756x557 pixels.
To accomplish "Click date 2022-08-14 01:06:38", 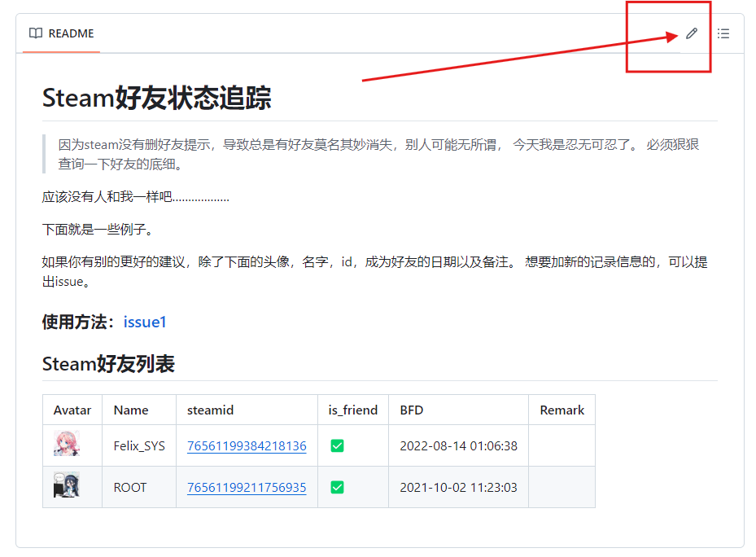I will 458,446.
